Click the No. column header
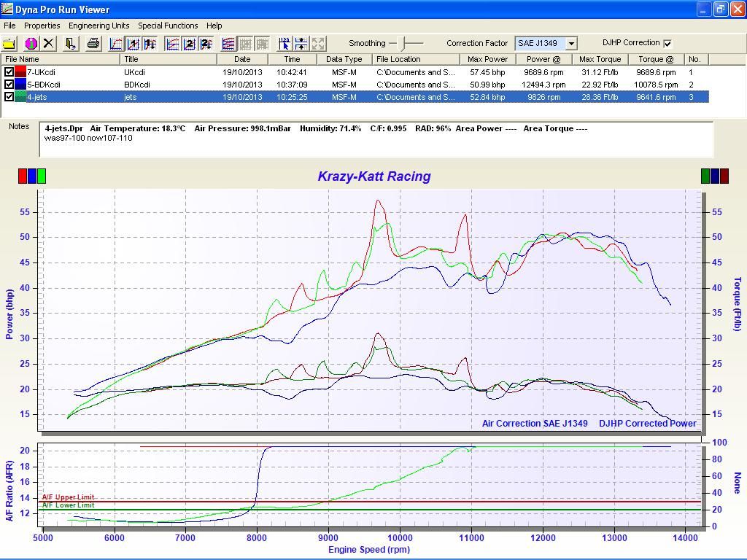 [697, 59]
